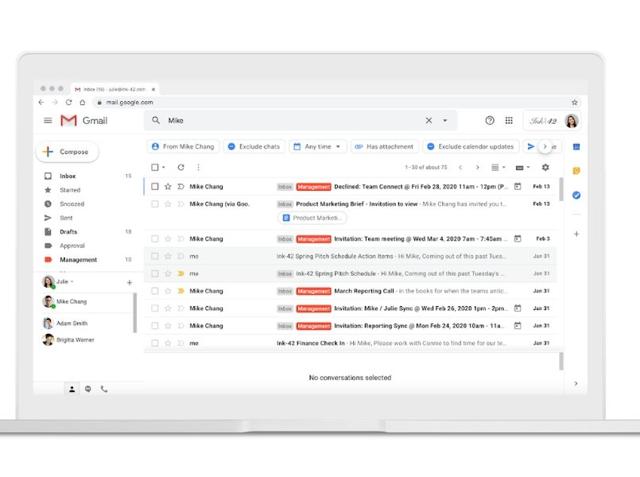Open the Ink-42 Spring Pitch Schedule Action Items email
This screenshot has height=477, width=640.
click(350, 256)
